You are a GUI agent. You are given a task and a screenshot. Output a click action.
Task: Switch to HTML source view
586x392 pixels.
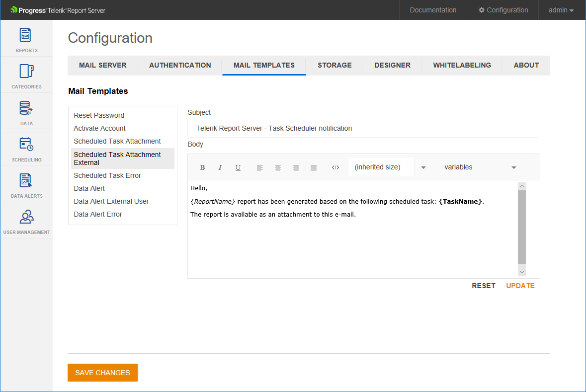[335, 167]
